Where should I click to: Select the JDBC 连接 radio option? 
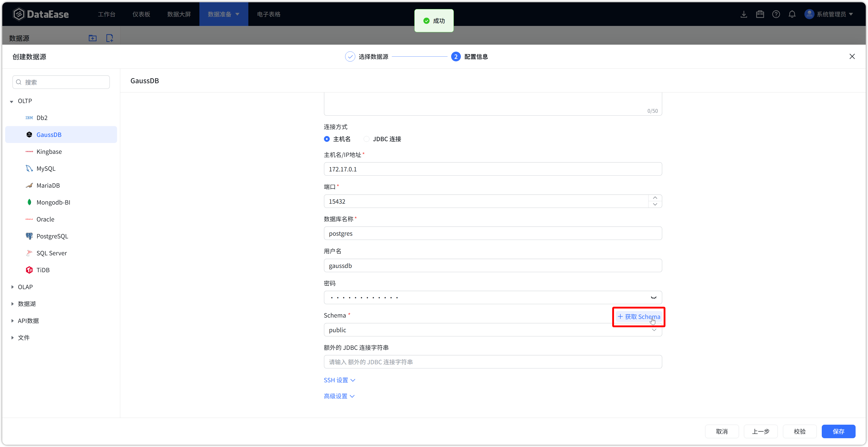coord(366,139)
